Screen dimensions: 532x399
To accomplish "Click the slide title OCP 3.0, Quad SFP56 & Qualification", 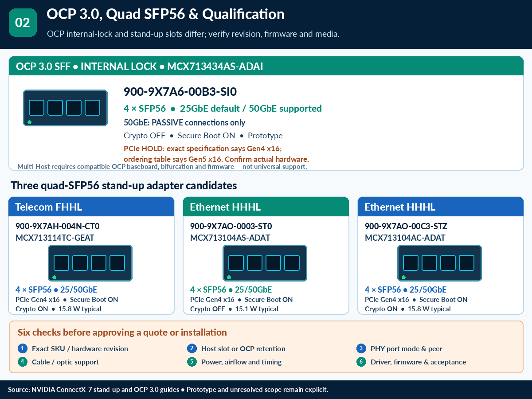I will pyautogui.click(x=165, y=15).
